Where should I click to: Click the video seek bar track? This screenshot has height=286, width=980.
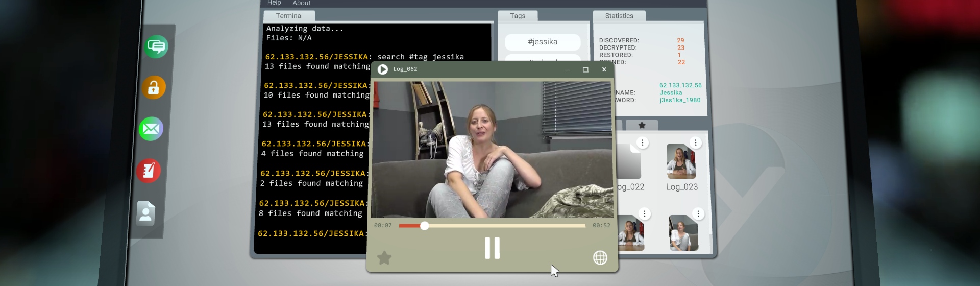[505, 226]
